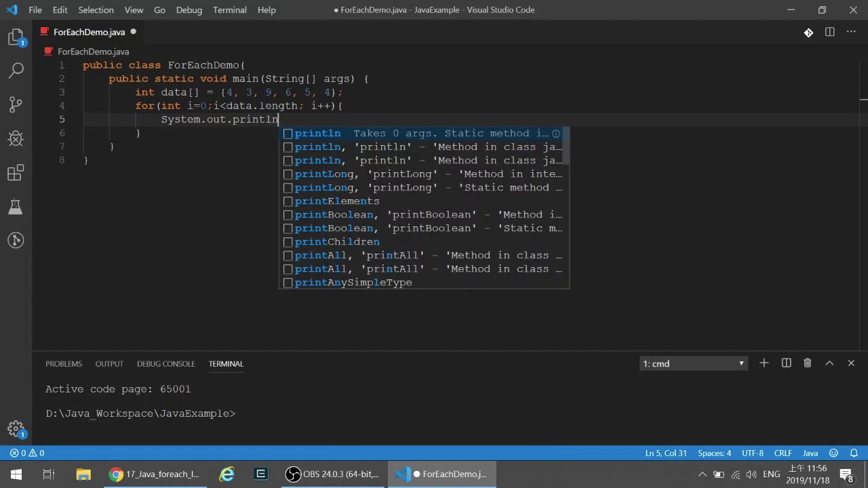Viewport: 868px width, 488px height.
Task: Create a new terminal with plus icon
Action: (764, 363)
